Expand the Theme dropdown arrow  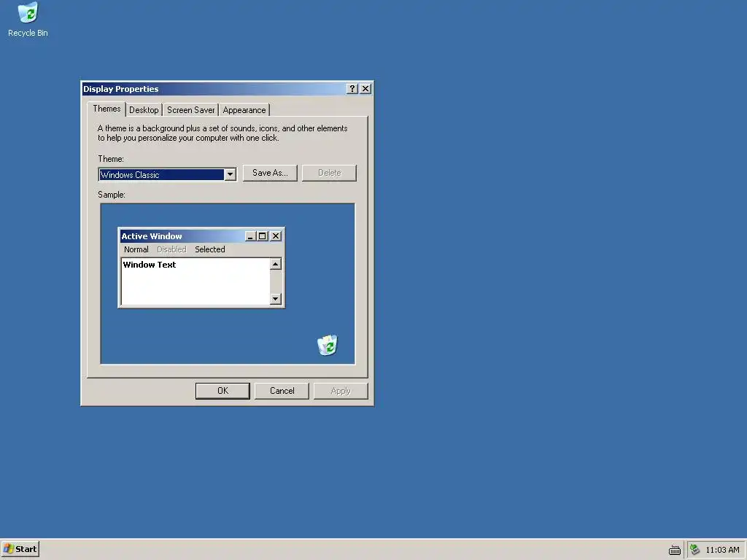point(230,175)
